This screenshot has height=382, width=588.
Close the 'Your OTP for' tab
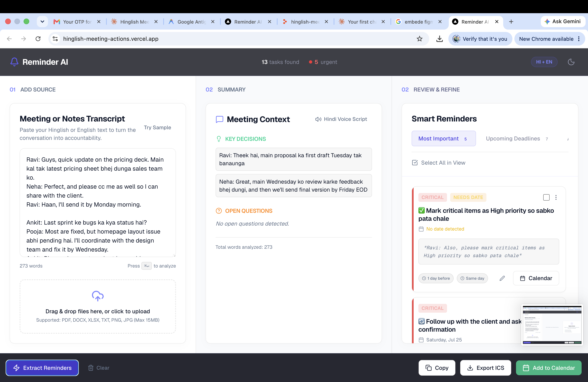pyautogui.click(x=99, y=22)
